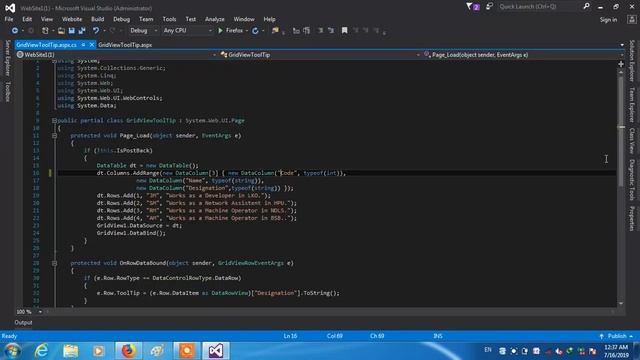Screen dimensions: 640x360
Task: Uncomment the selected lines
Action: [307, 31]
